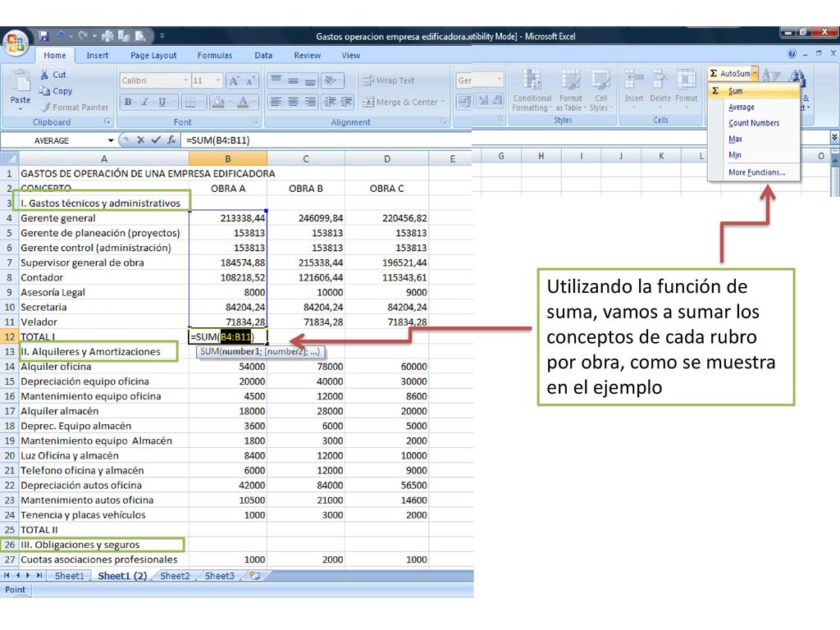Toggle Bold formatting

coord(127,101)
